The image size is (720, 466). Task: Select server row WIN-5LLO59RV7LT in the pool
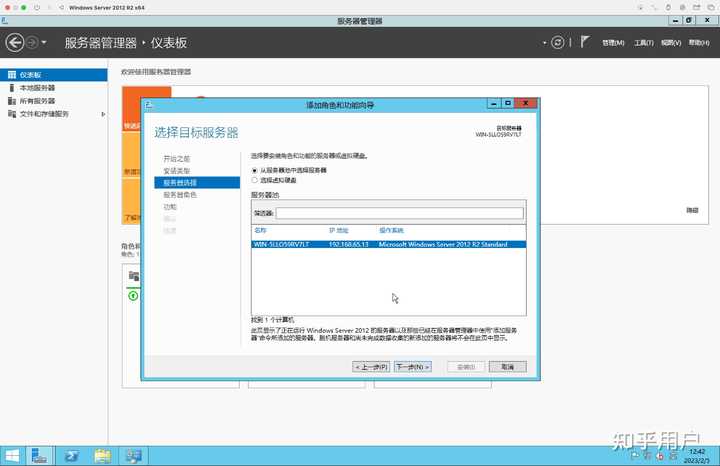(x=388, y=244)
